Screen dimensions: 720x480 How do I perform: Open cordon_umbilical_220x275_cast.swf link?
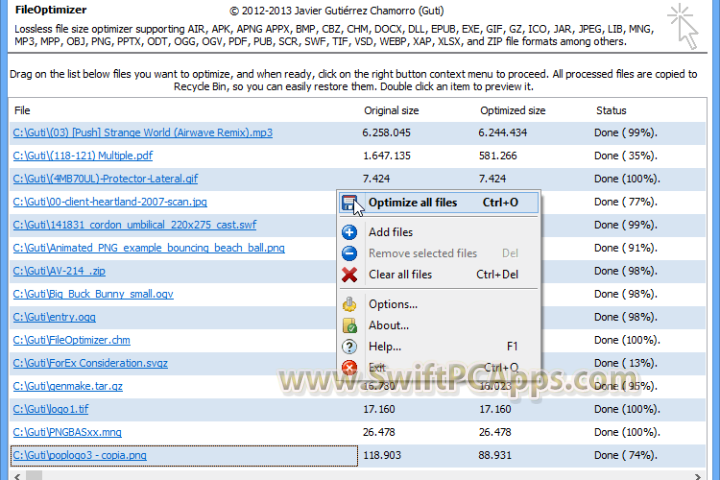tap(135, 225)
